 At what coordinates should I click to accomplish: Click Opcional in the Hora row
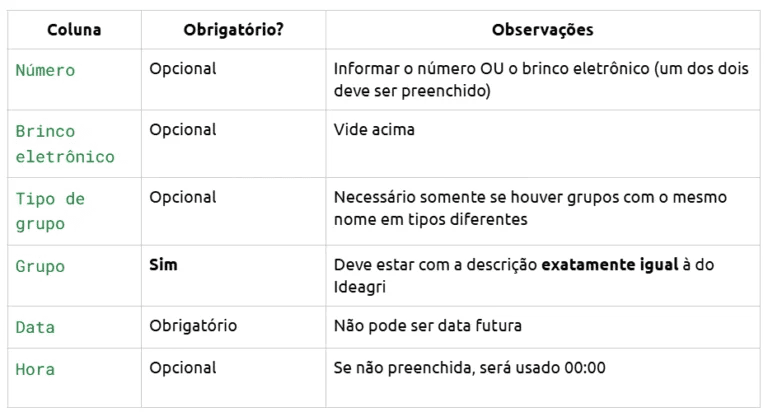tap(183, 368)
